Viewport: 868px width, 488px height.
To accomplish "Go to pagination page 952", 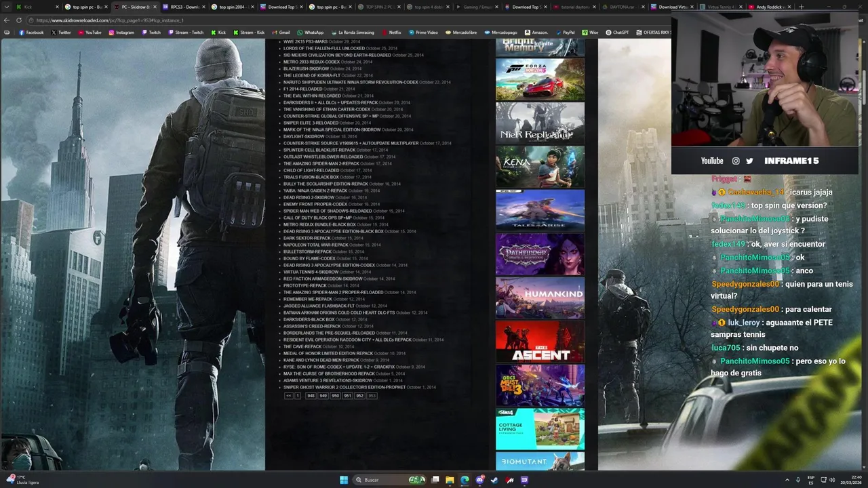I will pos(359,396).
